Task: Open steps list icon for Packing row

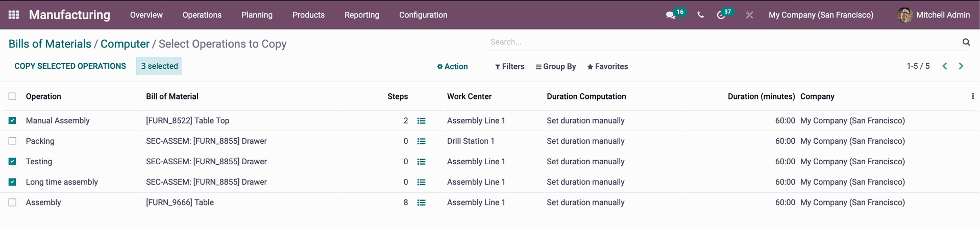Action: [421, 141]
